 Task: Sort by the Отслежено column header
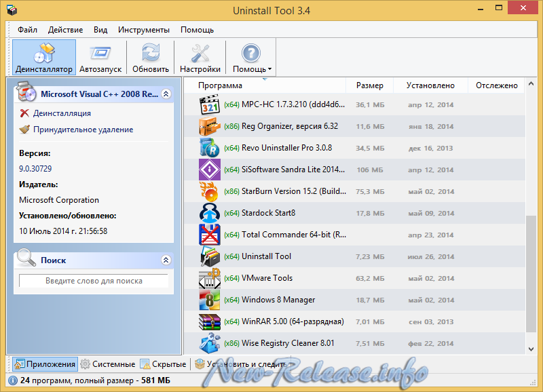pos(497,85)
